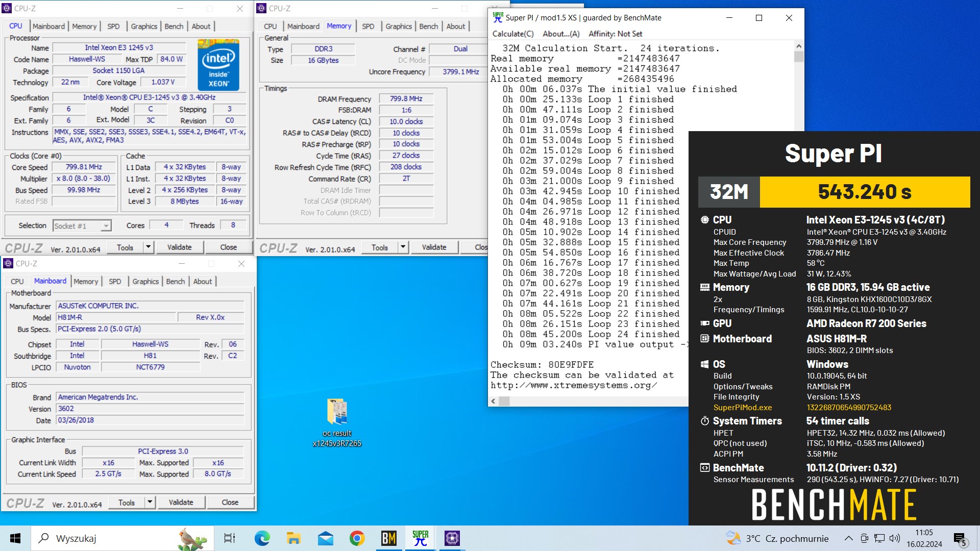Viewport: 980px width, 551px height.
Task: Open About tab in the Mainboard window
Action: [203, 281]
